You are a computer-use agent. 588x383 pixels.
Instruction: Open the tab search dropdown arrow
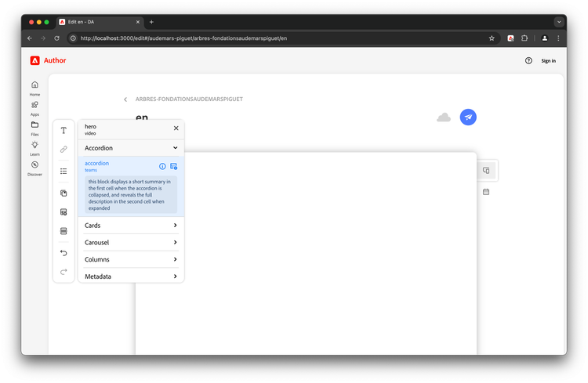[x=559, y=22]
